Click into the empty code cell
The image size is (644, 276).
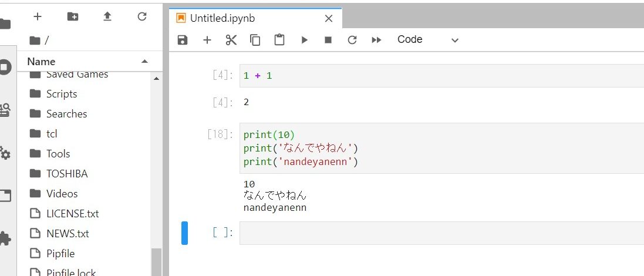coord(440,233)
